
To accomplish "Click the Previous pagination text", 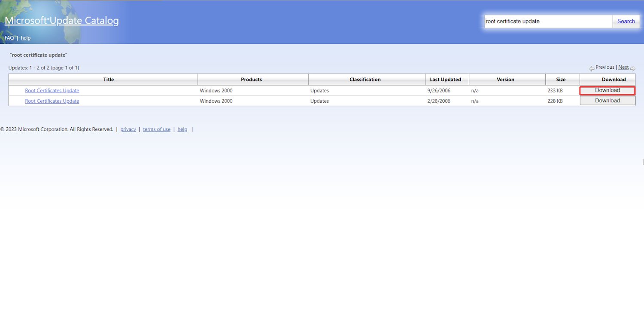I will click(x=605, y=67).
